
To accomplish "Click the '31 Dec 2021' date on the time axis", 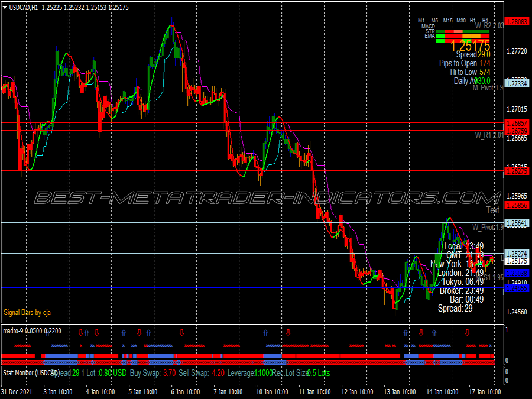I will tap(17, 391).
